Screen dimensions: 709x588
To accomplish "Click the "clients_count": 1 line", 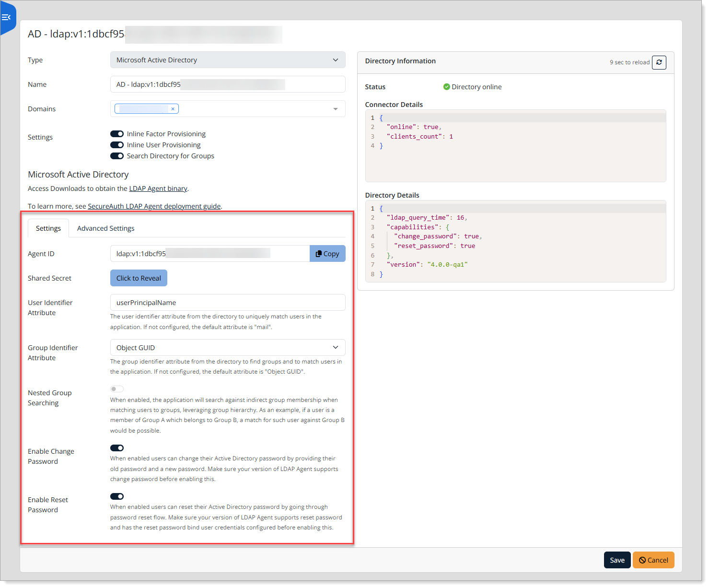I will pyautogui.click(x=420, y=137).
